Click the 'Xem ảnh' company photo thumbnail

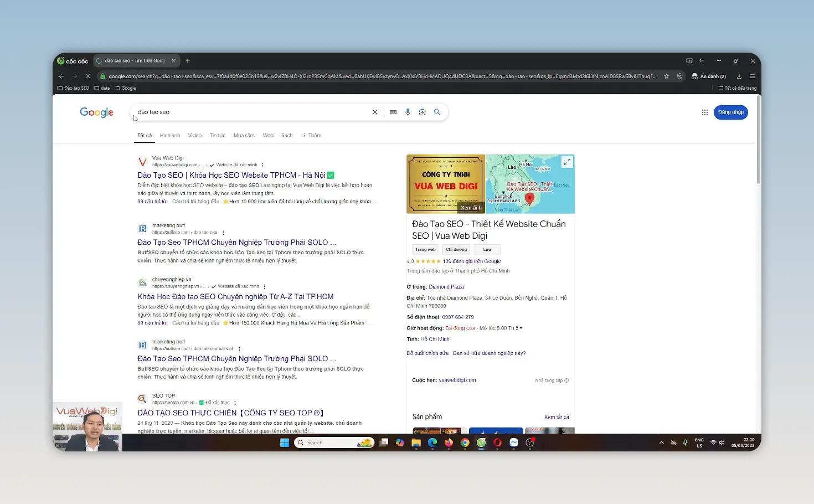446,184
